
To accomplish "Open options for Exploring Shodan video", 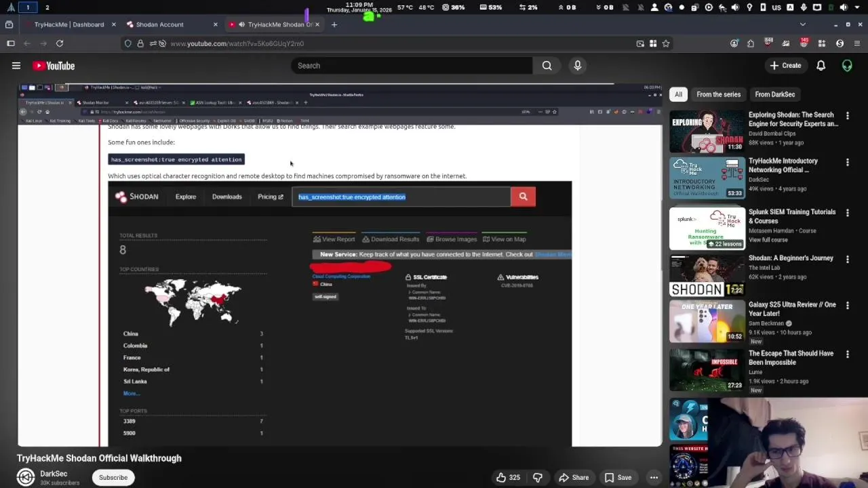I will [x=847, y=116].
